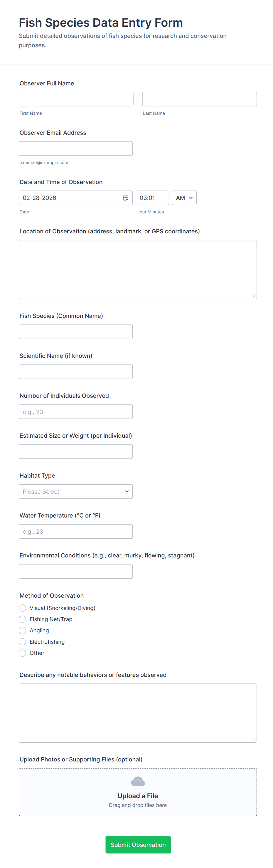Focus the Number of Individuals Observed field
This screenshot has height=868, width=273.
76,412
